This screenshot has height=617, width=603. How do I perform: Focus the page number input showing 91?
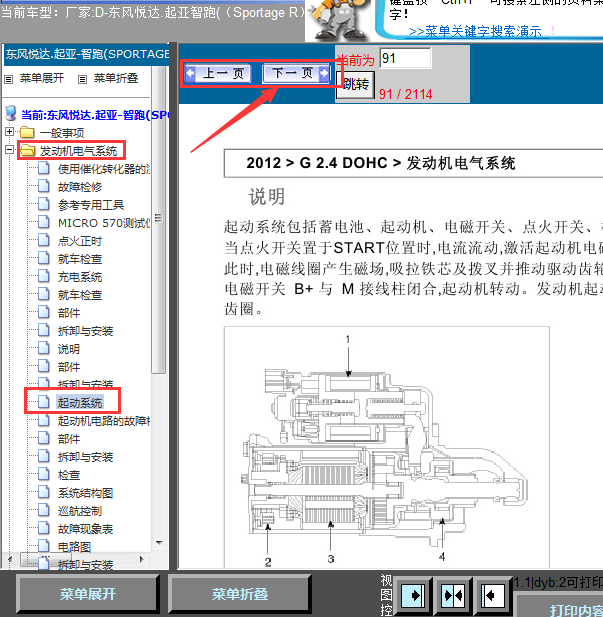click(x=405, y=59)
